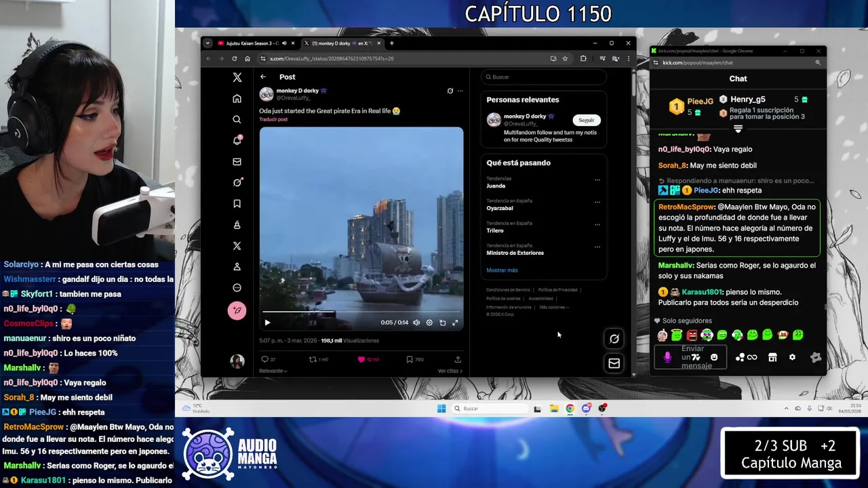Screen dimensions: 868x488
Task: Open X home feed from sidebar
Action: tap(237, 98)
